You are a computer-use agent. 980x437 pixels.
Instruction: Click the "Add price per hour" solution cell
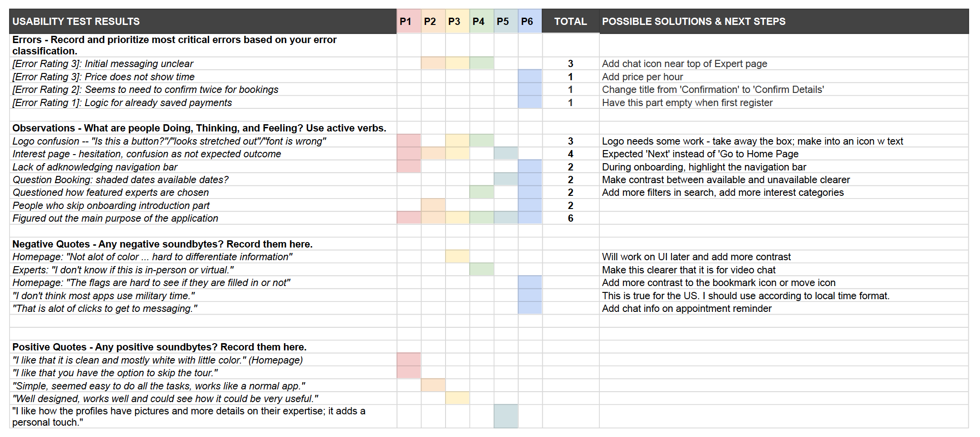click(642, 77)
